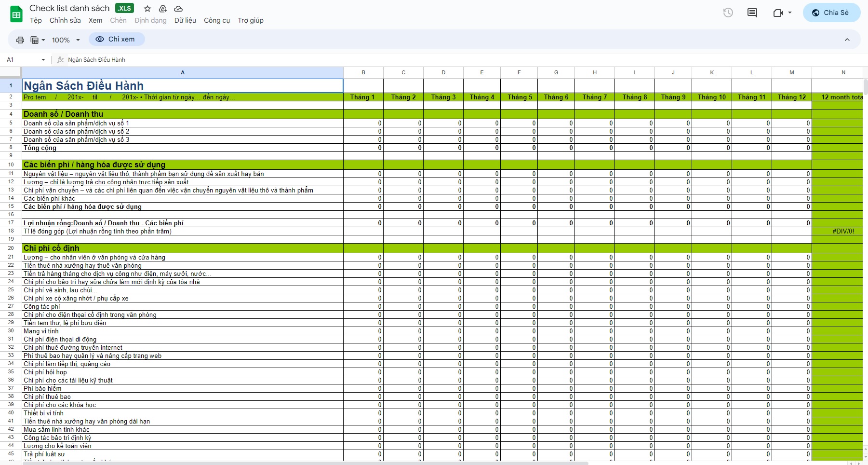Expand the A1 name box dropdown
The height and width of the screenshot is (465, 868).
point(43,60)
